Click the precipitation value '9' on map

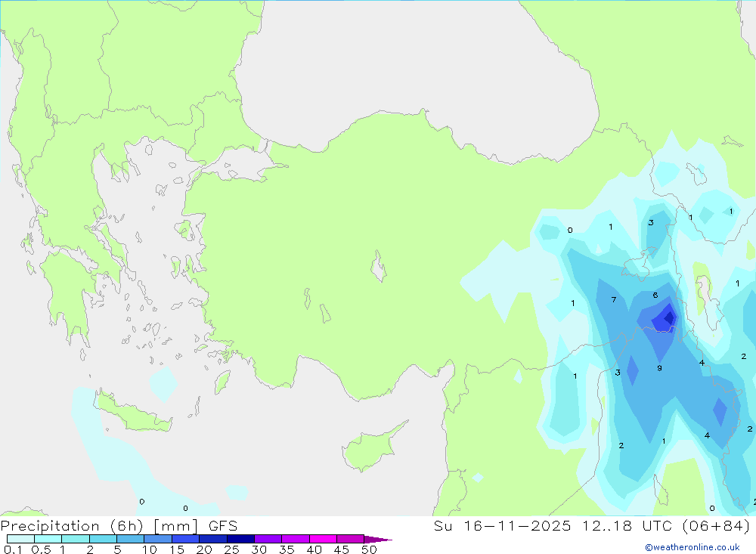[659, 368]
